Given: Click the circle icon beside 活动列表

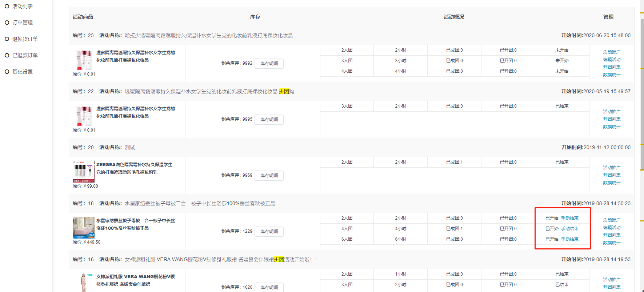Looking at the screenshot, I should click(7, 6).
